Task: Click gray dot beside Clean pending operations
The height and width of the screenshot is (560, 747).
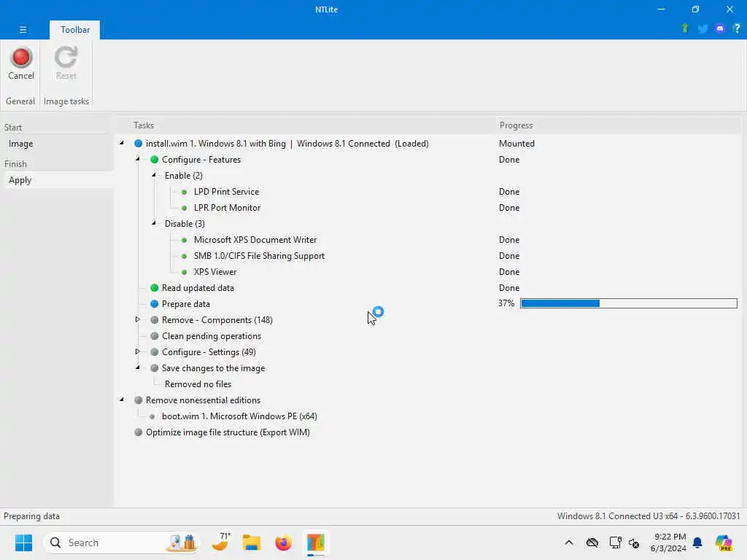Action: coord(155,335)
